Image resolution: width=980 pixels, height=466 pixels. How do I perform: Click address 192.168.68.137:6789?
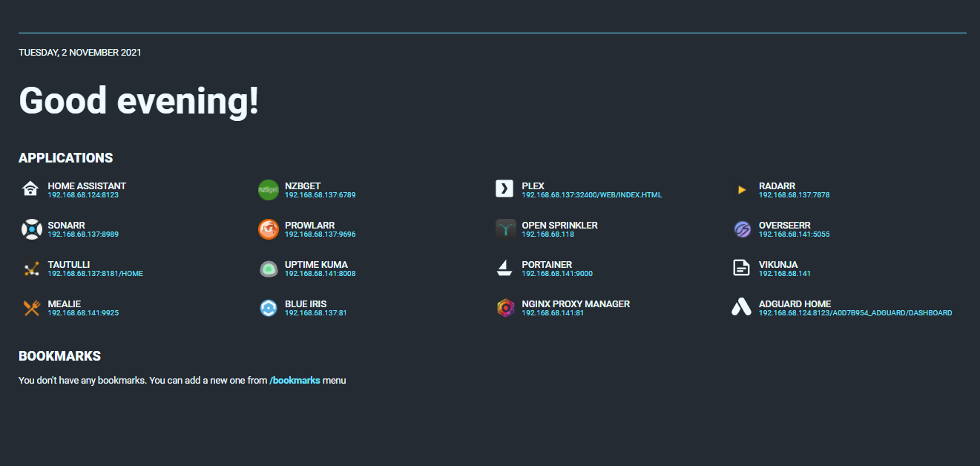(320, 195)
